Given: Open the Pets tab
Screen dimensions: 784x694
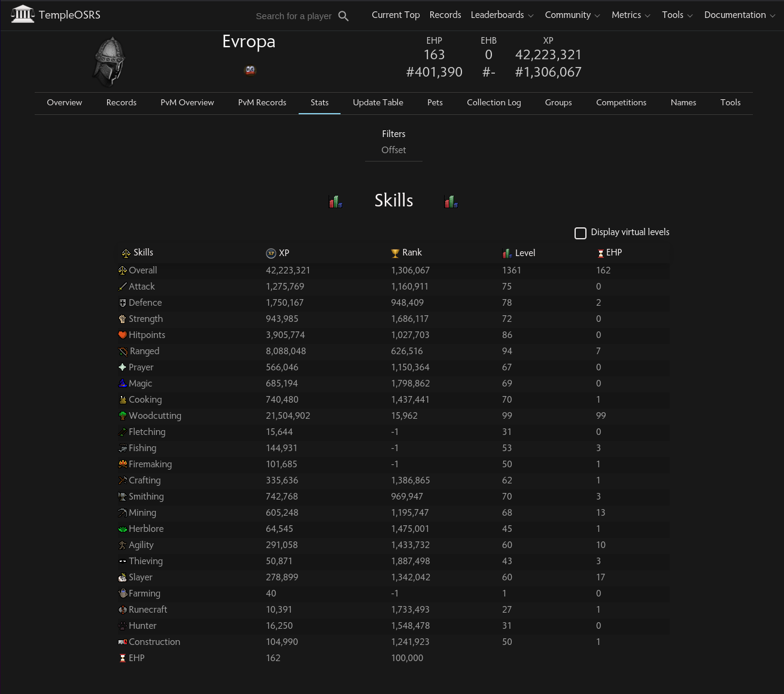Looking at the screenshot, I should click(x=435, y=102).
